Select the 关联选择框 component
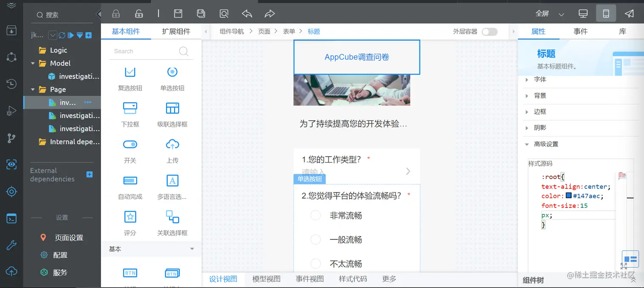The width and height of the screenshot is (644, 288). coord(172,224)
